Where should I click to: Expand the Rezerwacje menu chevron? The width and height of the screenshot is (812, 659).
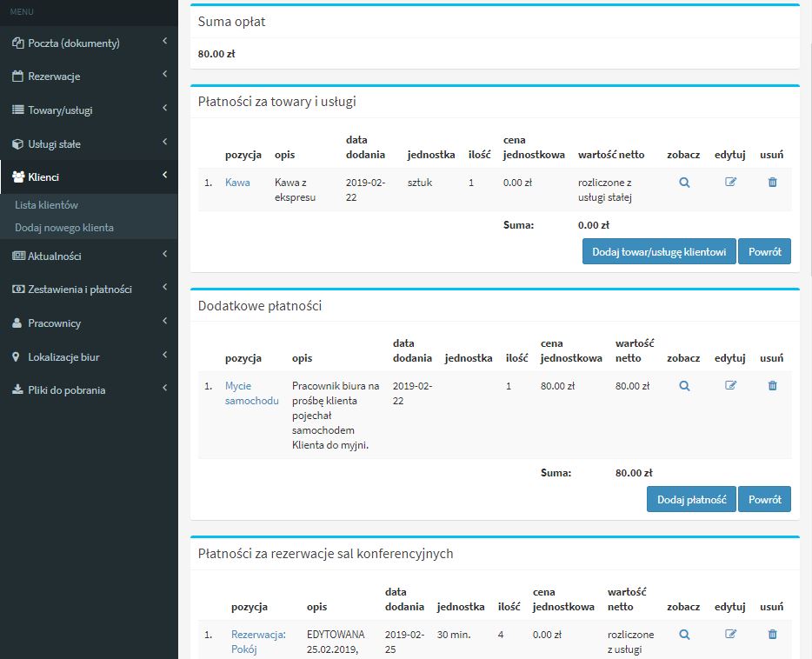pos(164,74)
